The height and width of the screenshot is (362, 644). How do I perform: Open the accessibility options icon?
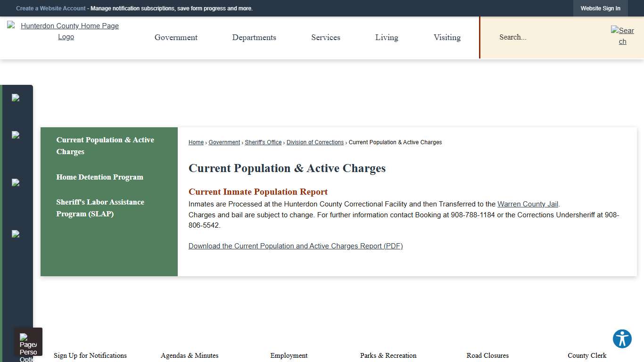tap(622, 338)
